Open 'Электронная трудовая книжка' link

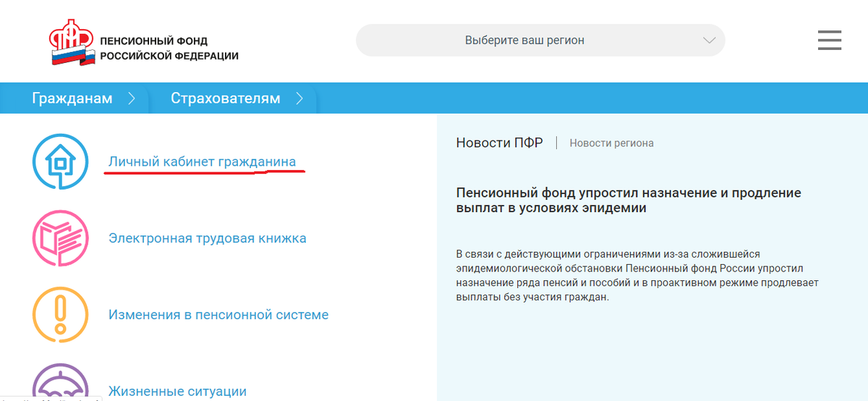coord(208,238)
